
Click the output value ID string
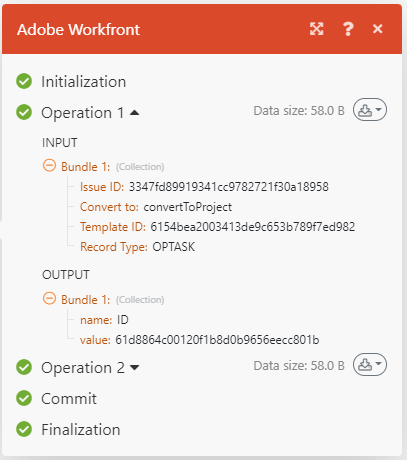pyautogui.click(x=217, y=340)
